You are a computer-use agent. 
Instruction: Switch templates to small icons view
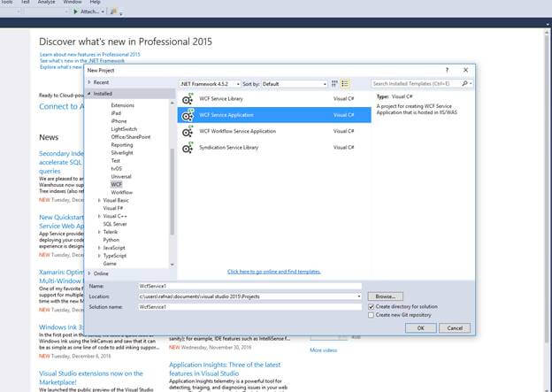click(334, 84)
